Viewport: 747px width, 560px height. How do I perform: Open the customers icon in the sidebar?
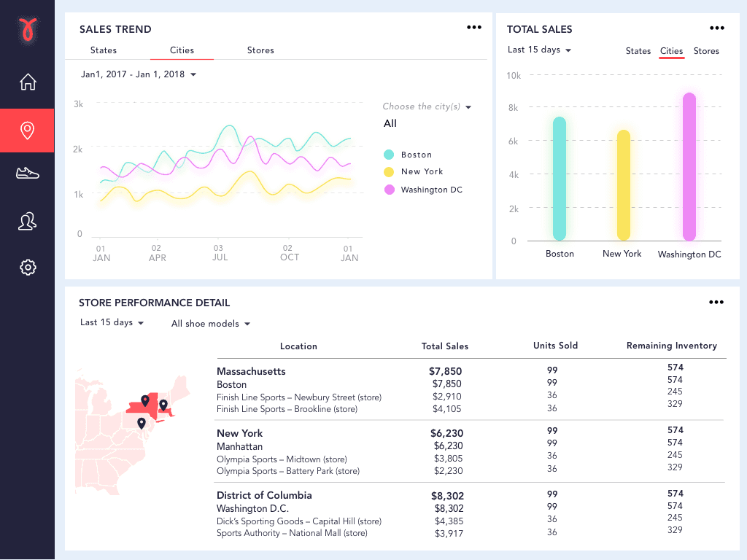tap(27, 220)
